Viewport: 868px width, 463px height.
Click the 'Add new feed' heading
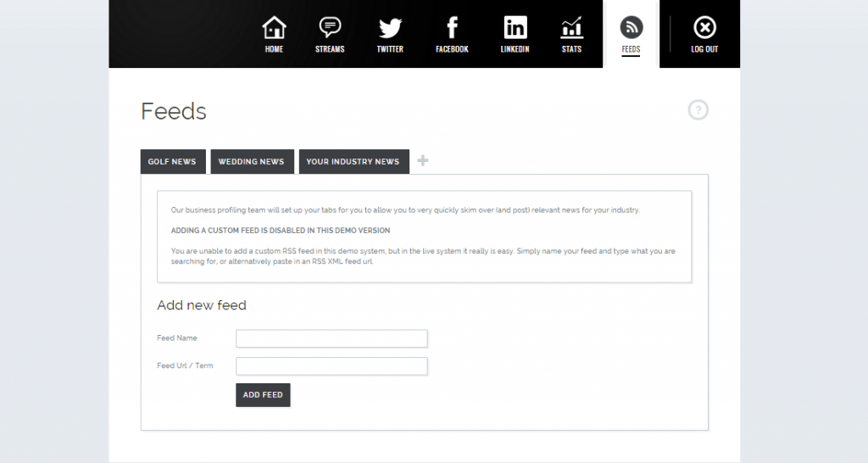(x=202, y=305)
